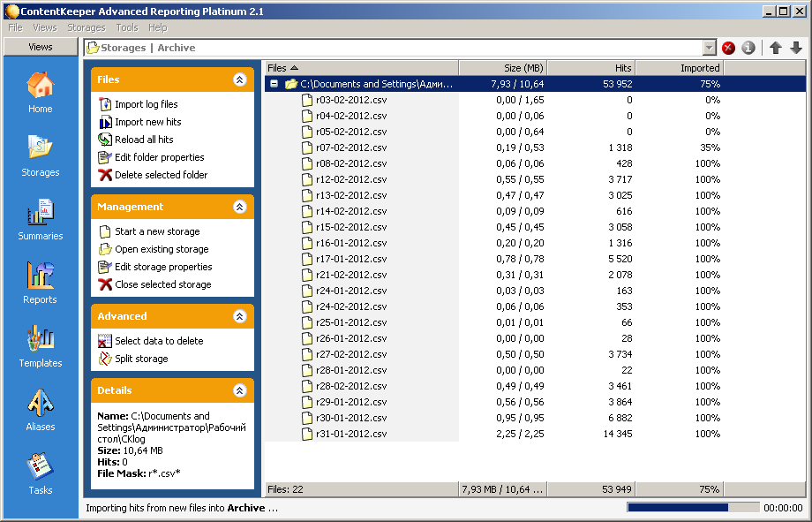Click the red stop icon in toolbar

(728, 48)
